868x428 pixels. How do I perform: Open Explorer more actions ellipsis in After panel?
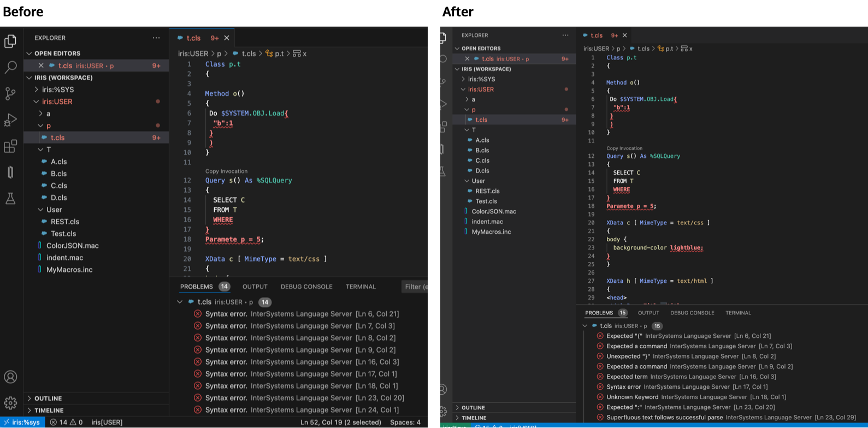click(x=565, y=35)
